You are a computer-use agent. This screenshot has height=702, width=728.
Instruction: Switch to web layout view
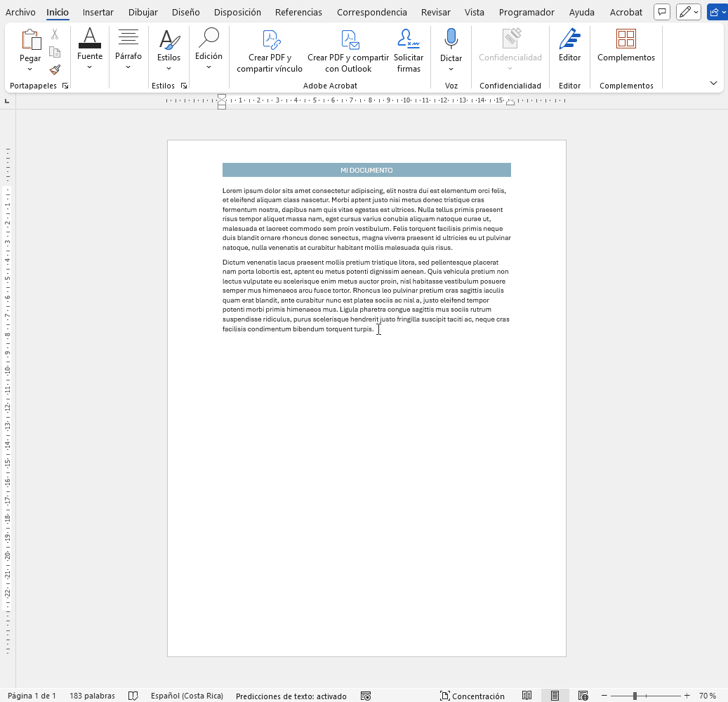coord(583,696)
